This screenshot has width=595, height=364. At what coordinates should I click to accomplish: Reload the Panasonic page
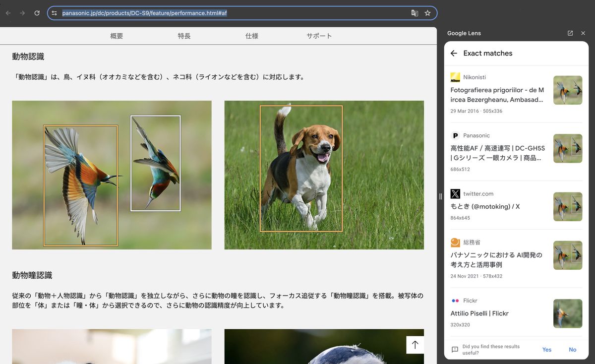pyautogui.click(x=37, y=13)
